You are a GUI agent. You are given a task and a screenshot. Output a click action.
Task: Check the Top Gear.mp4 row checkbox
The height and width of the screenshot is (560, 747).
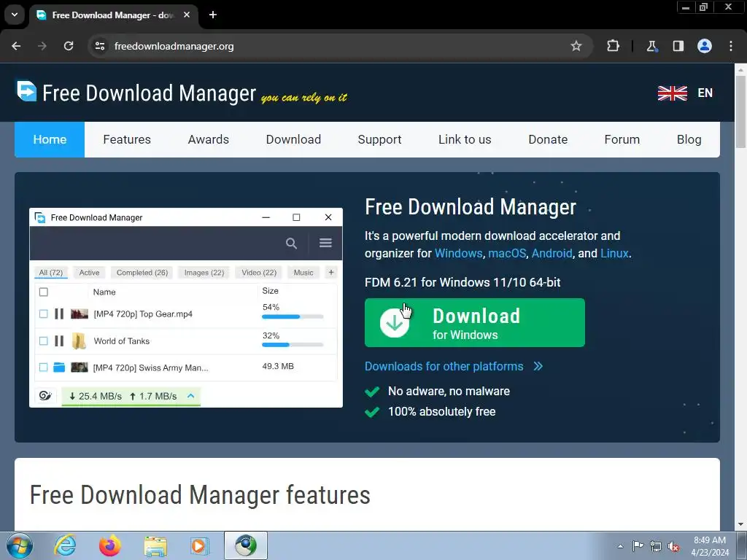pos(43,314)
